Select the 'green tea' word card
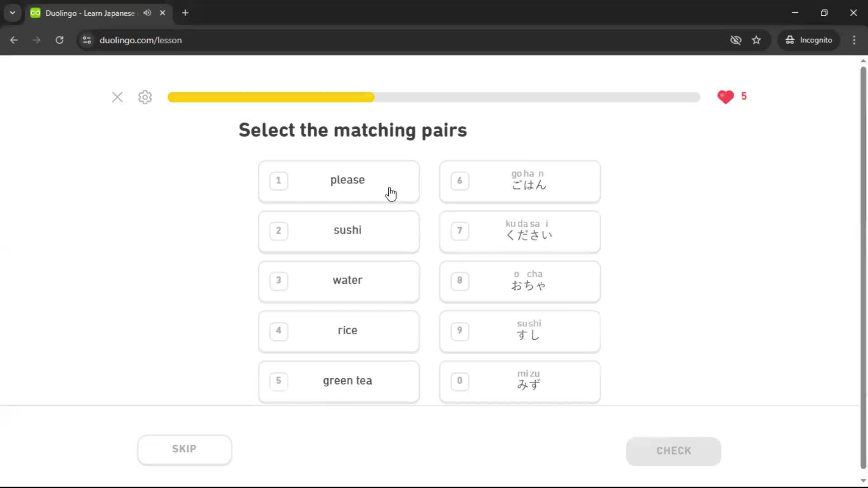This screenshot has height=488, width=868. (339, 381)
